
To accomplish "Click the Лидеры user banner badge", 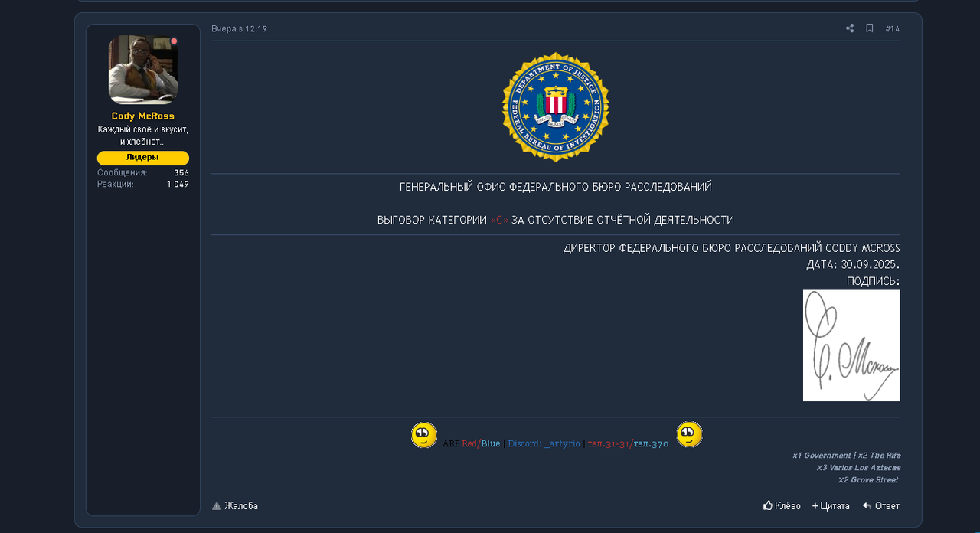I will click(x=143, y=158).
